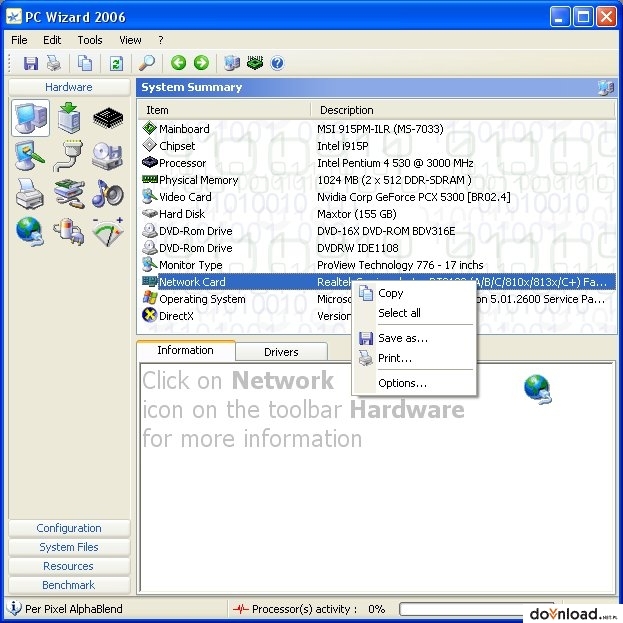Viewport: 623px width, 623px height.
Task: Click the info icon in status bar
Action: [x=14, y=608]
